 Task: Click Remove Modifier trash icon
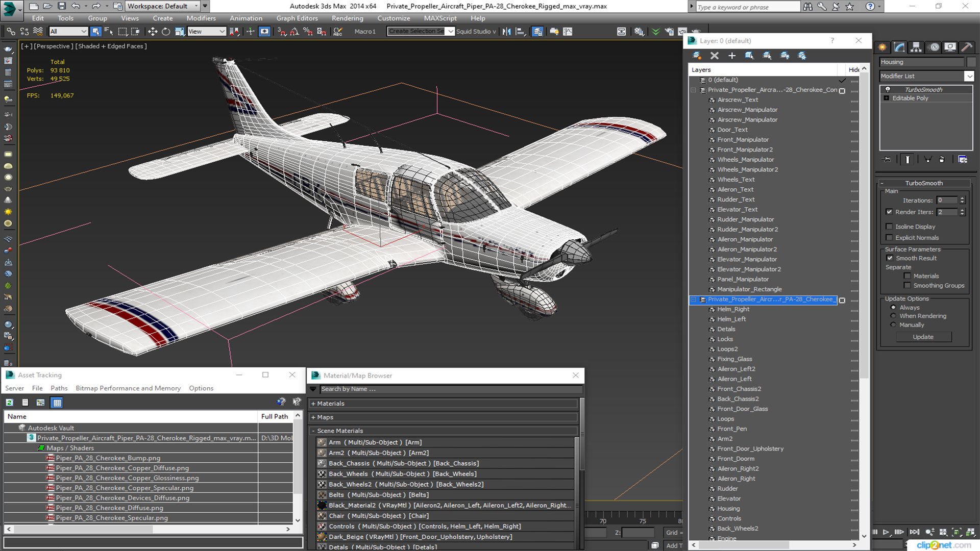pyautogui.click(x=942, y=160)
